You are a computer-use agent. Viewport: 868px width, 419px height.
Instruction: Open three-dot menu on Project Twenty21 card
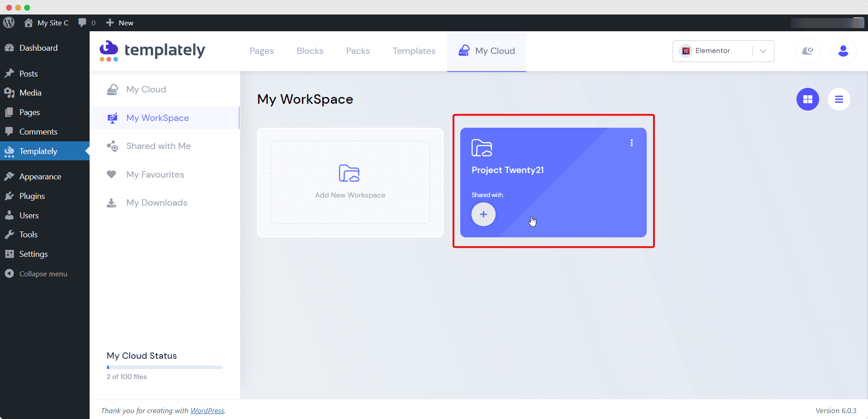[x=632, y=143]
